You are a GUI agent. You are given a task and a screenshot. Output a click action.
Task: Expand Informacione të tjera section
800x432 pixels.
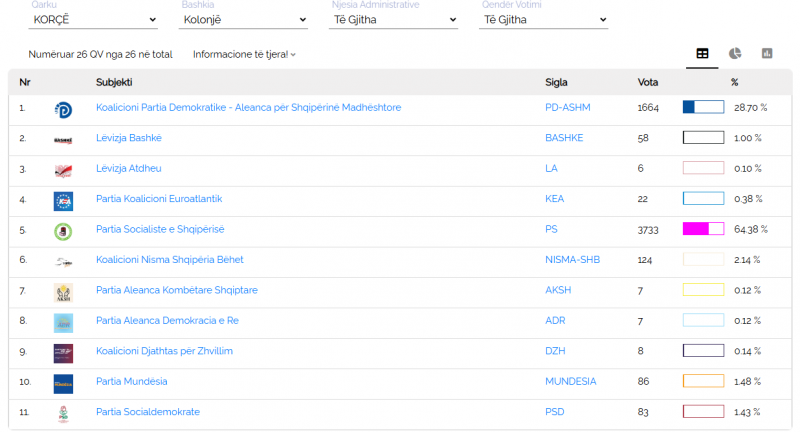tap(244, 54)
